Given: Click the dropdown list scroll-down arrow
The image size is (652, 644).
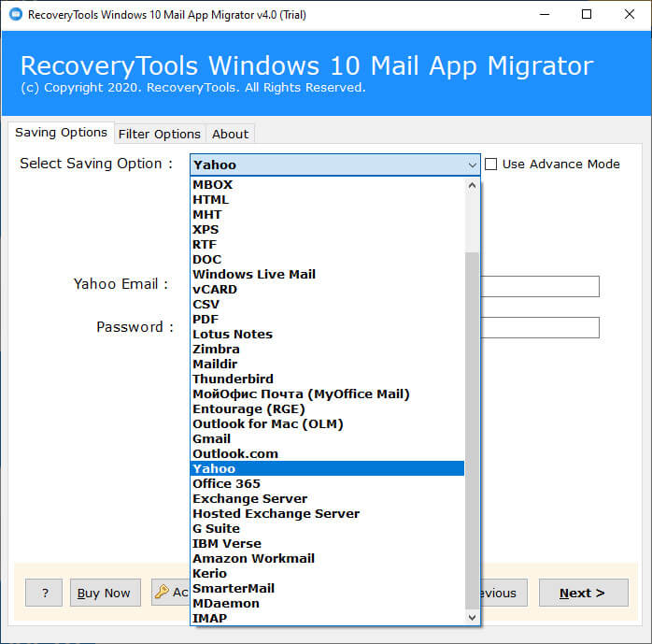Looking at the screenshot, I should [x=472, y=618].
